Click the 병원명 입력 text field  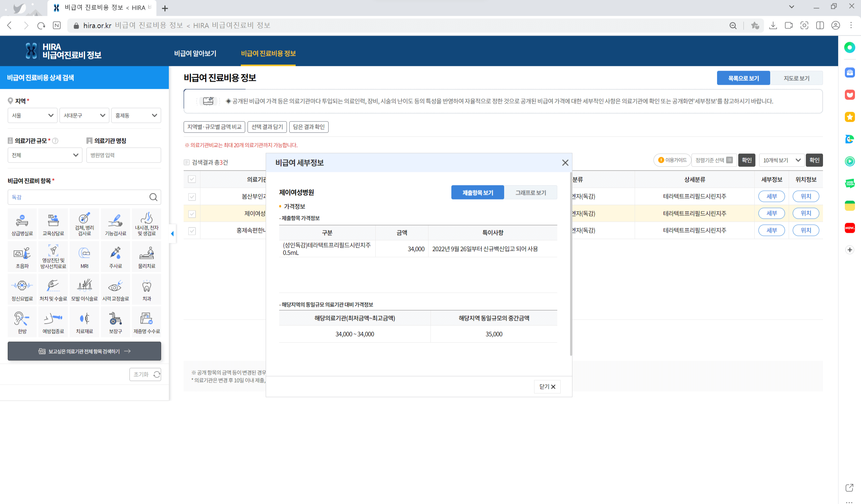tap(123, 155)
